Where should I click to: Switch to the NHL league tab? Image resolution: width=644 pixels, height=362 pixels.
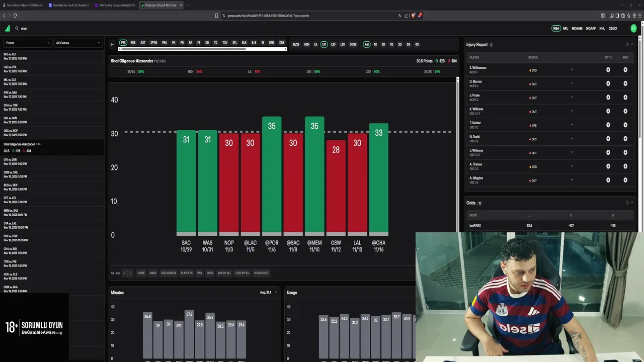click(x=602, y=29)
